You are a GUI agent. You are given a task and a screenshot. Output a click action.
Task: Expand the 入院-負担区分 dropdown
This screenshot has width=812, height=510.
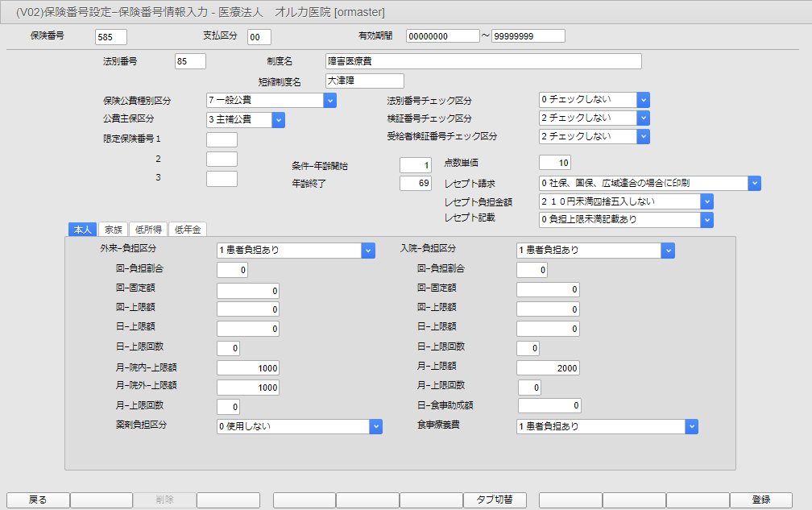tap(668, 250)
